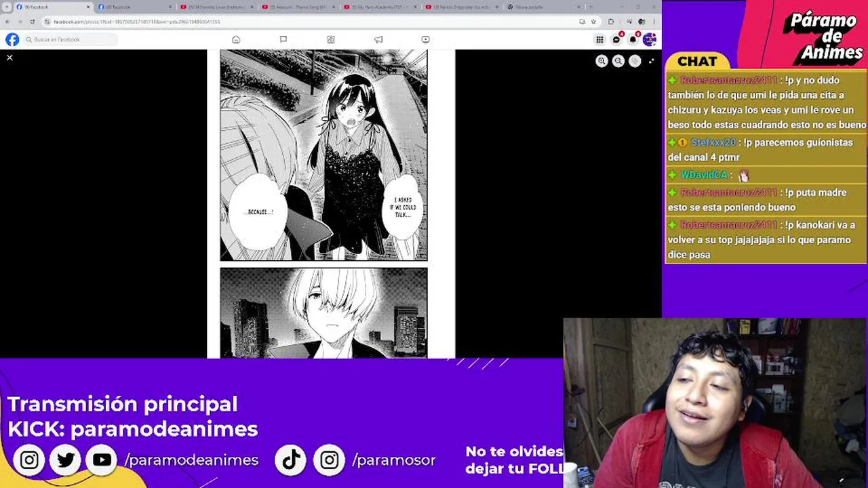Switch to the Akatsuki Theme Song tab

[300, 7]
